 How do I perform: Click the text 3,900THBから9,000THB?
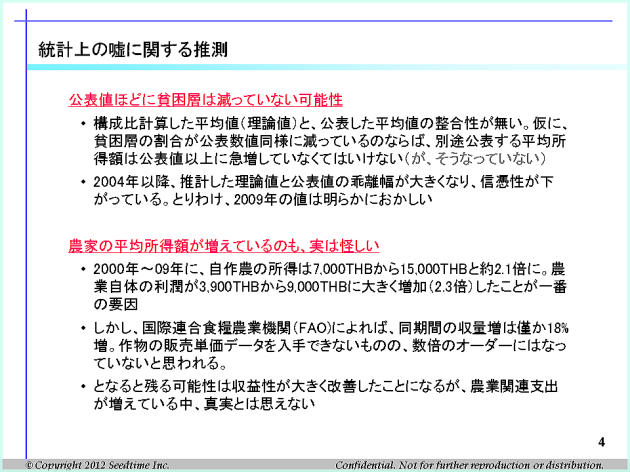coord(273,287)
